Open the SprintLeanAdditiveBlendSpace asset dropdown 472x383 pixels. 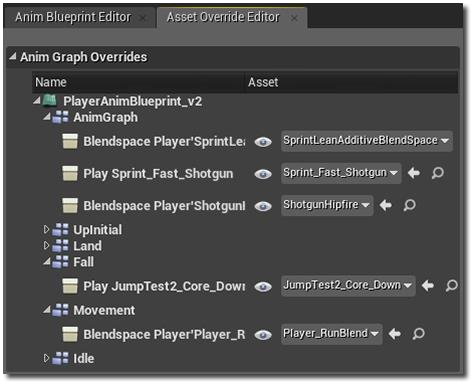(x=367, y=141)
